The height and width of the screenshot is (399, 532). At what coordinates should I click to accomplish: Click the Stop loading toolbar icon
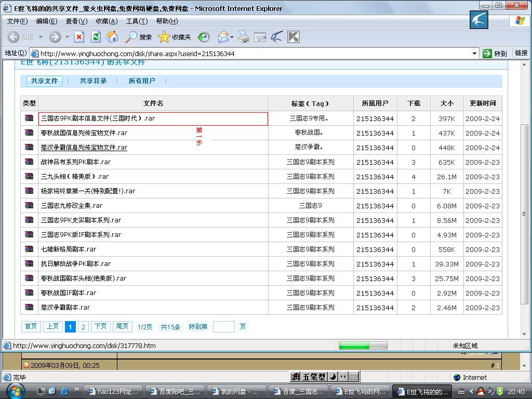click(79, 37)
